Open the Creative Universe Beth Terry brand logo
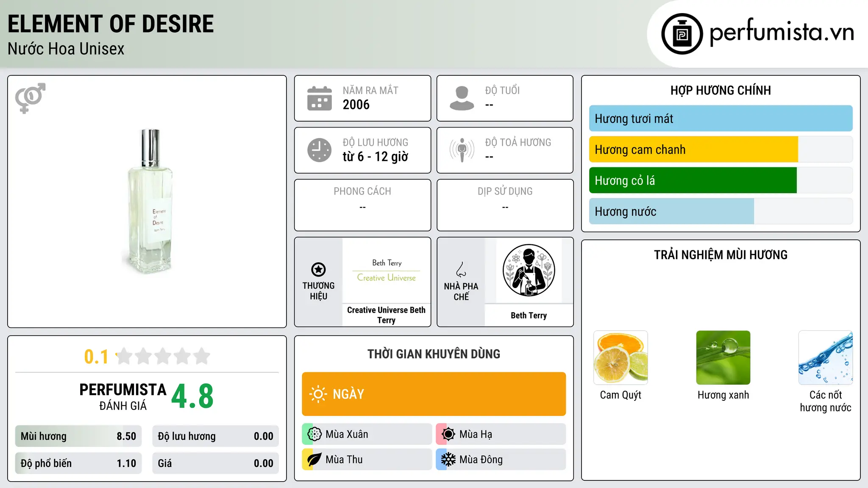The width and height of the screenshot is (868, 488). pyautogui.click(x=387, y=270)
